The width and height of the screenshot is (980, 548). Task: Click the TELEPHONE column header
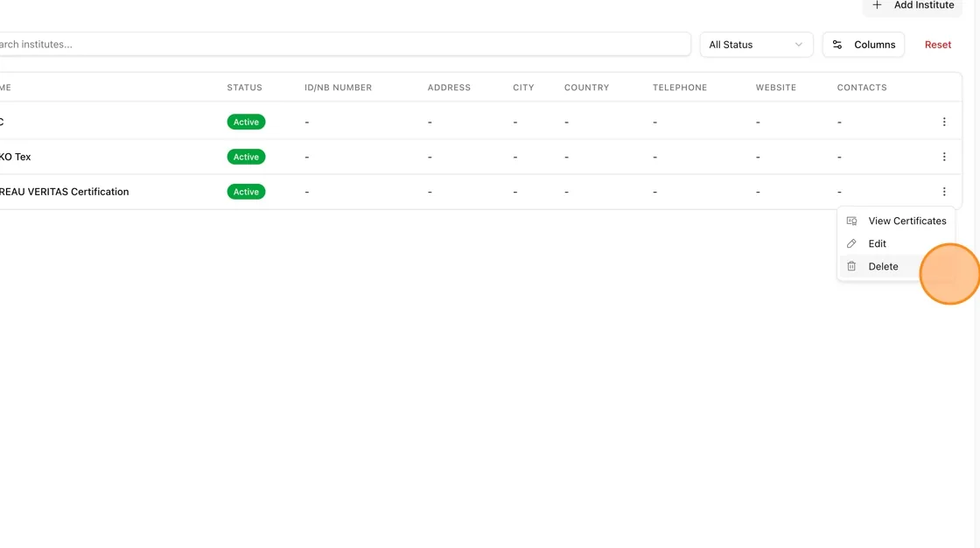click(x=680, y=88)
